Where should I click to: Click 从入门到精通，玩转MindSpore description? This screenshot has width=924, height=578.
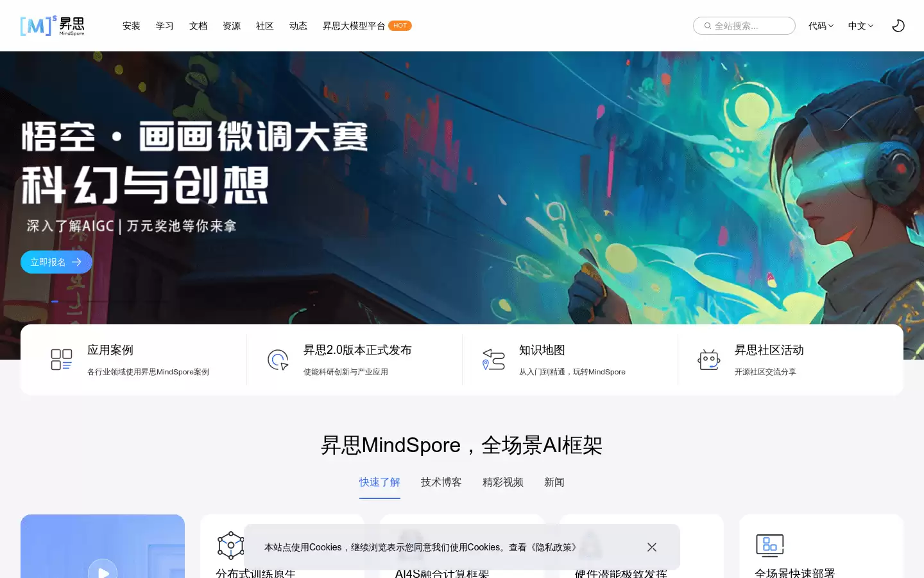click(572, 372)
